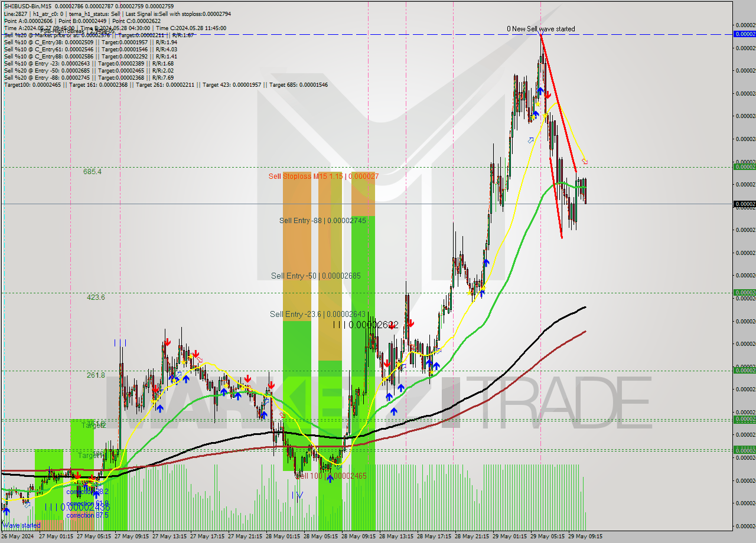Click the '28 May 17:15' time label
Screen dimensions: 756x543
434,537
